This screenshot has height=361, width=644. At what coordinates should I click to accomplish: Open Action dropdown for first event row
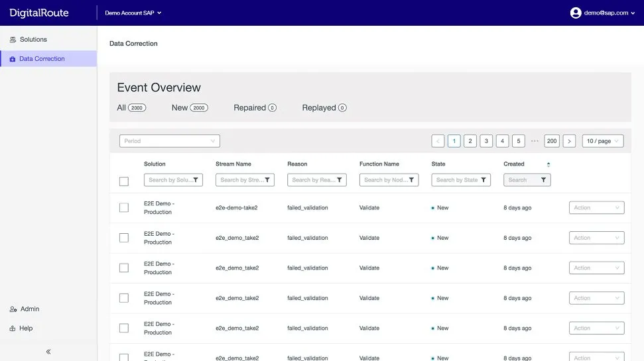[x=596, y=208]
